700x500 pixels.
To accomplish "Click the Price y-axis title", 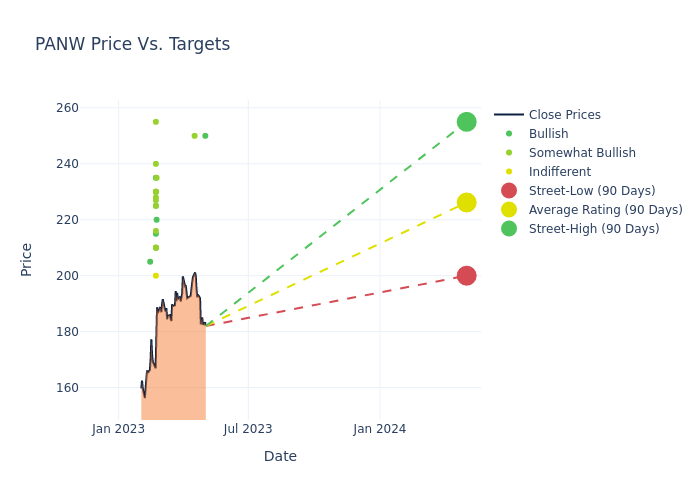I will click(x=27, y=259).
